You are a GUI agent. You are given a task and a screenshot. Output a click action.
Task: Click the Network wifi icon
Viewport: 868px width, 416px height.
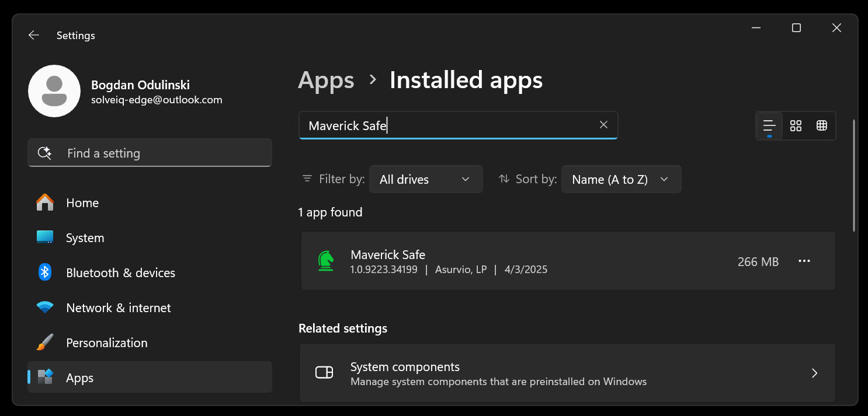pos(45,307)
